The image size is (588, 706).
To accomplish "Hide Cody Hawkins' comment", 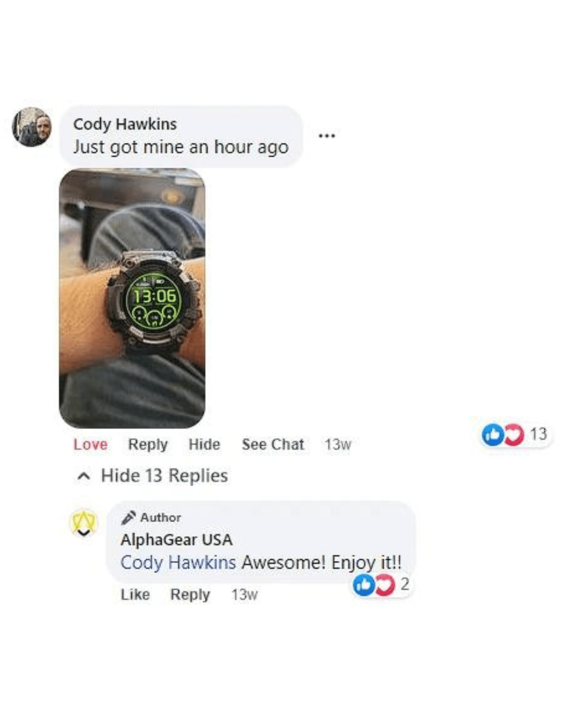I will [x=204, y=444].
